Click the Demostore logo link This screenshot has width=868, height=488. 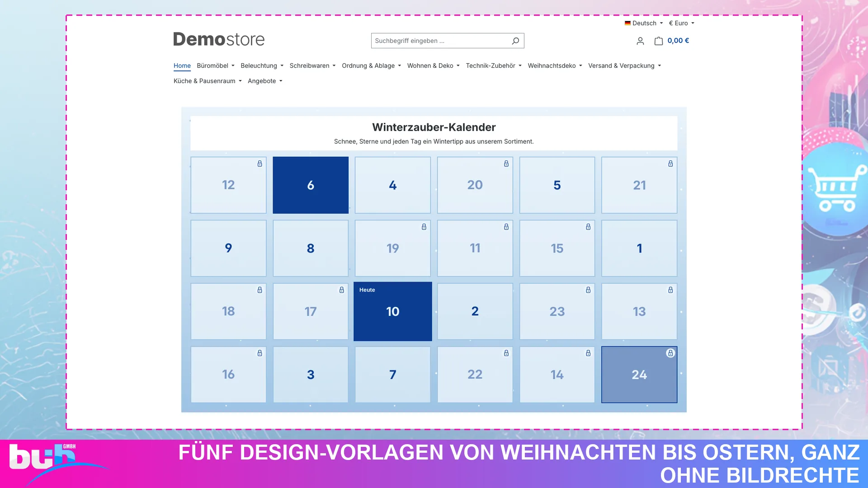click(219, 39)
